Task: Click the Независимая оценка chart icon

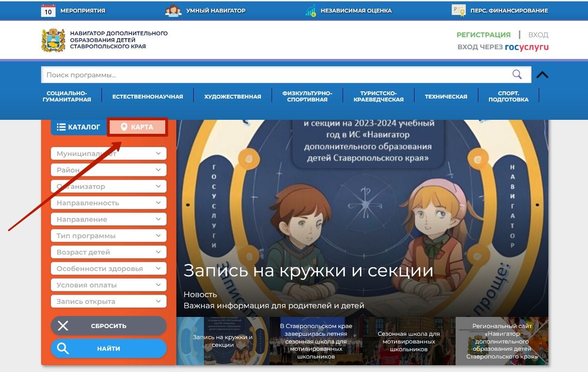Action: (311, 10)
